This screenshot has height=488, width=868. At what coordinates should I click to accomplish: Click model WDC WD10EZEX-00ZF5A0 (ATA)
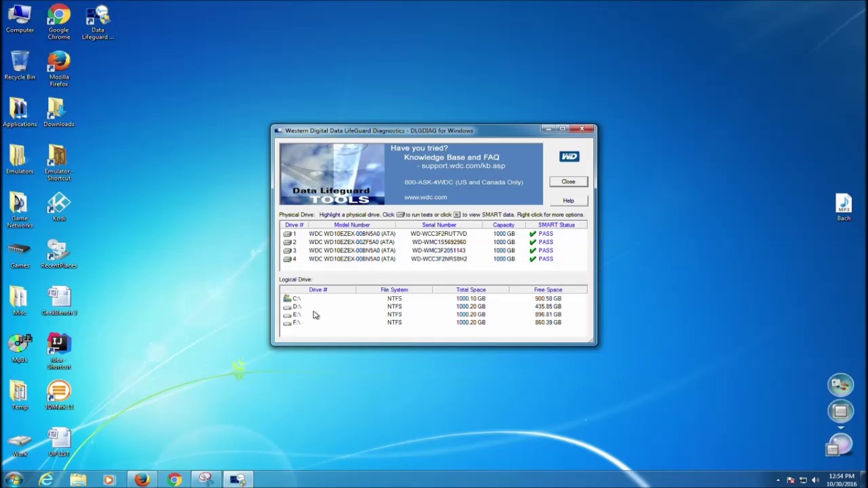(x=351, y=242)
